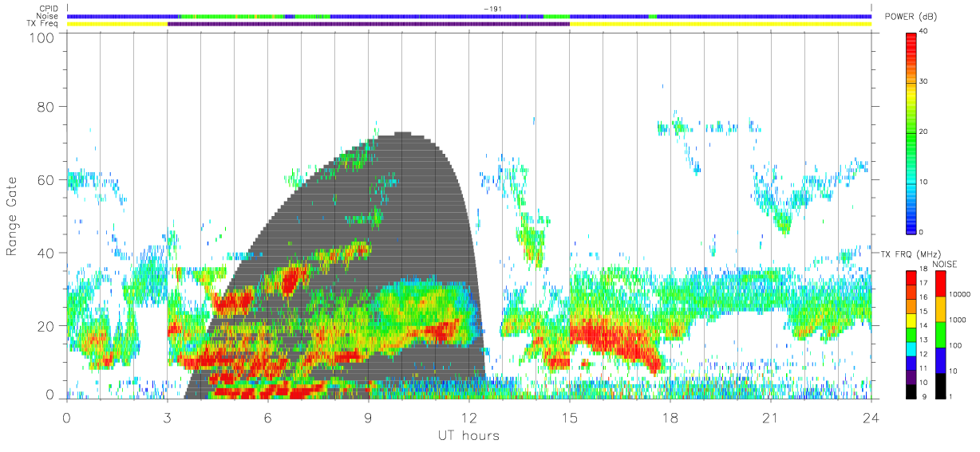Click the '18' tick on the UT hours axis

coord(670,417)
